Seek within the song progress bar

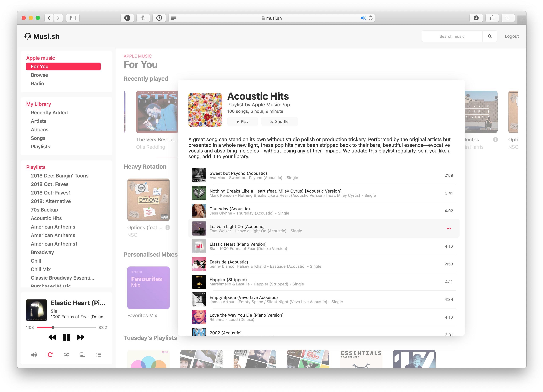66,327
